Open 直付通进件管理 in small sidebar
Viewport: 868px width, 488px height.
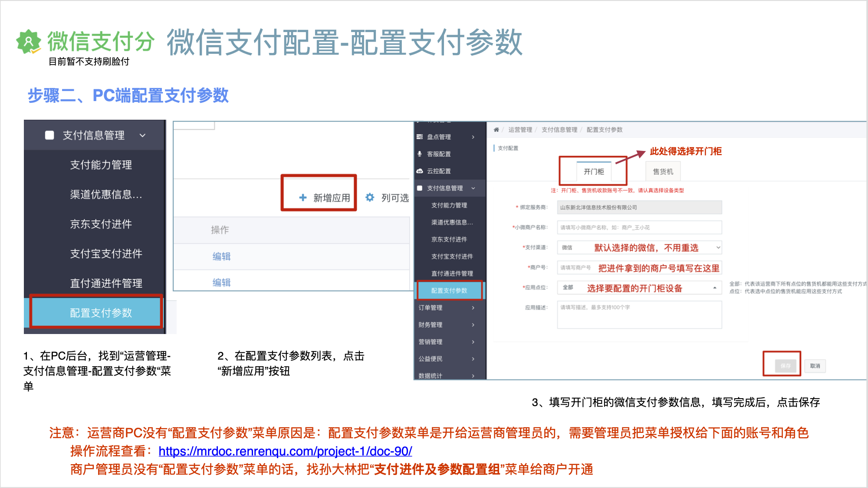[452, 273]
